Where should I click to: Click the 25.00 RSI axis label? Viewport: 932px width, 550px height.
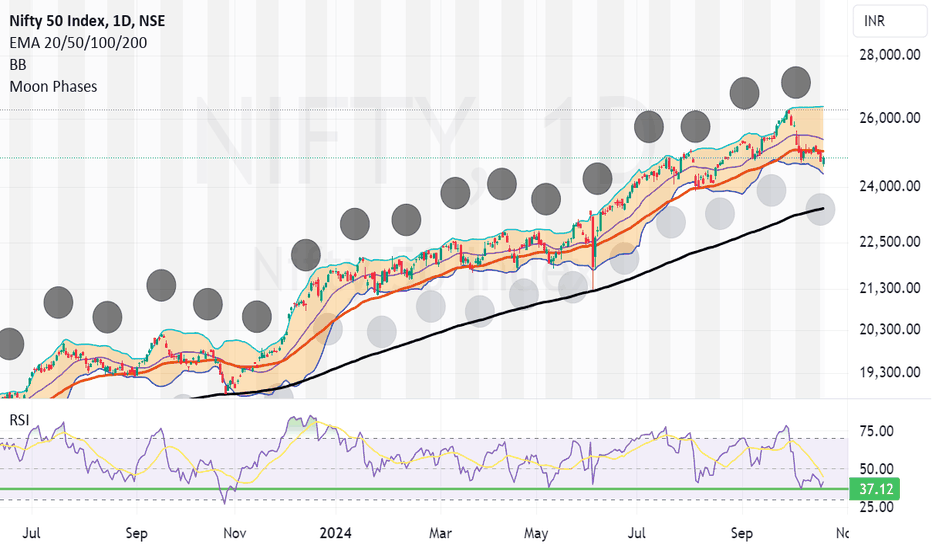877,507
